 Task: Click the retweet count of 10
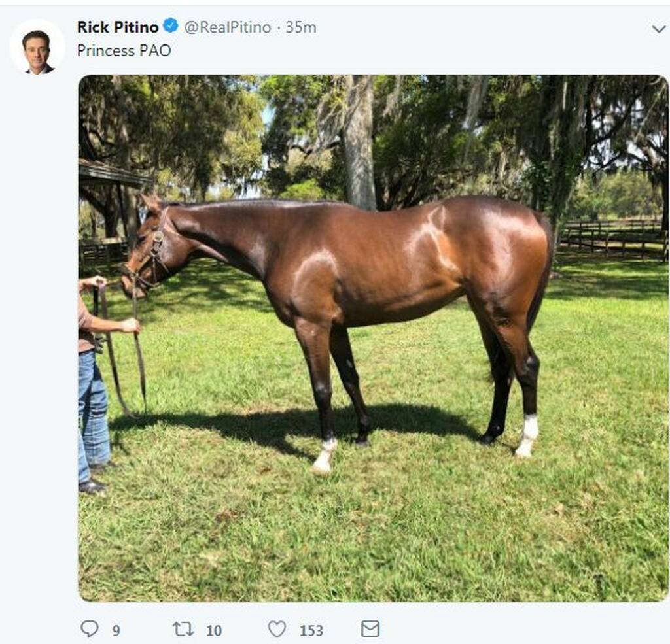(x=214, y=630)
